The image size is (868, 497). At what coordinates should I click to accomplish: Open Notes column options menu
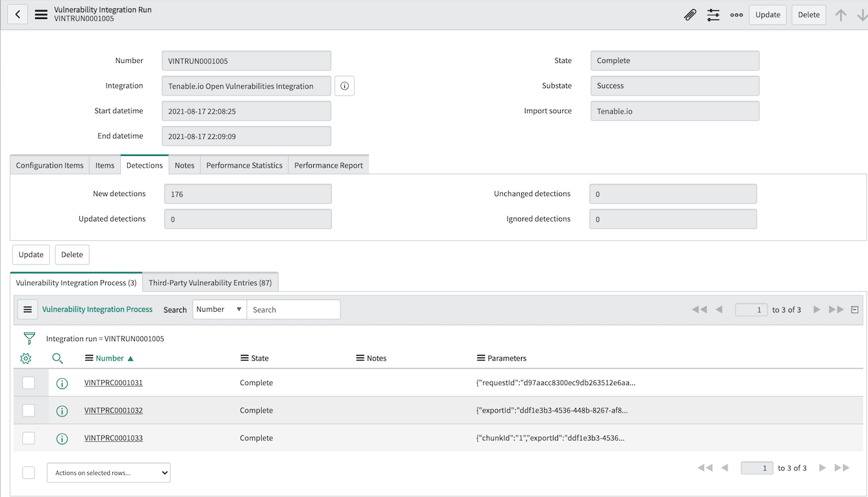(360, 358)
